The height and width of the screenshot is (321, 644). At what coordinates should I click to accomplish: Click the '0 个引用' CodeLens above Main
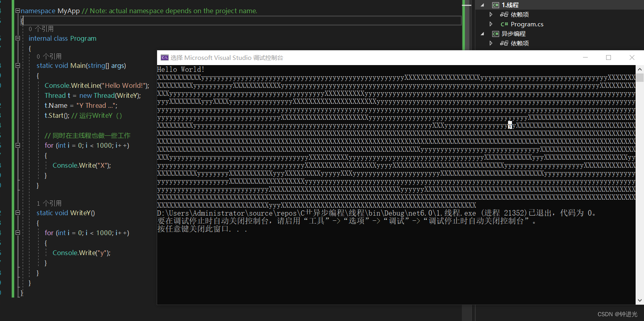point(49,56)
